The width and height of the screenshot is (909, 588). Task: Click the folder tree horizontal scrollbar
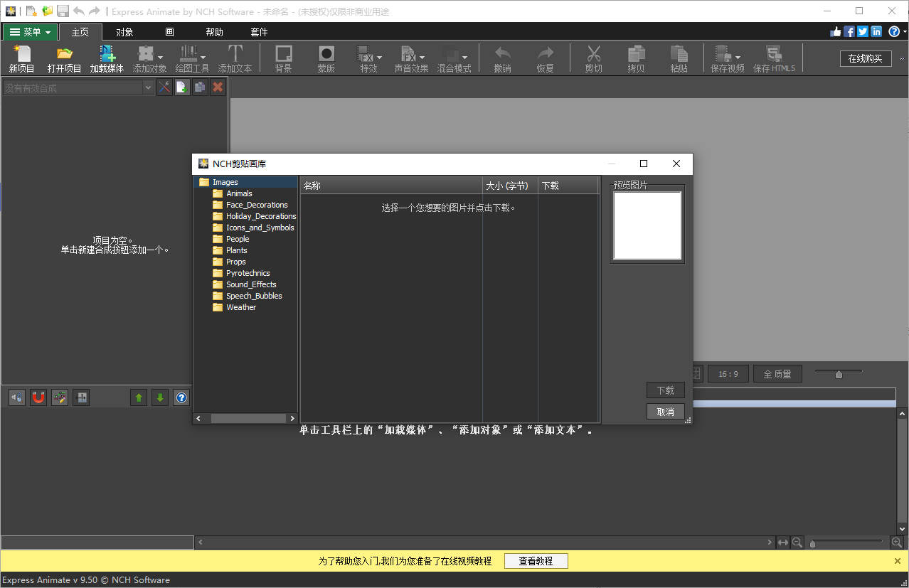245,418
